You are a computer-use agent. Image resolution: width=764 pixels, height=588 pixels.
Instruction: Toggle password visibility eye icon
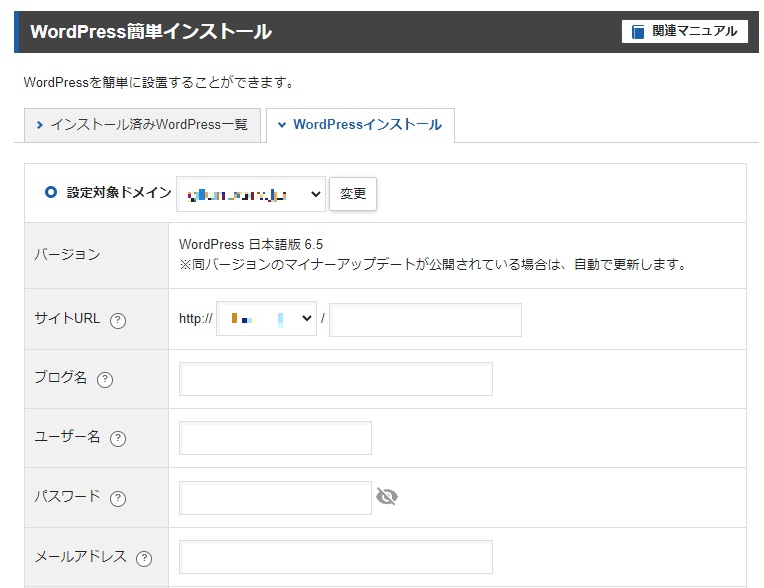387,497
